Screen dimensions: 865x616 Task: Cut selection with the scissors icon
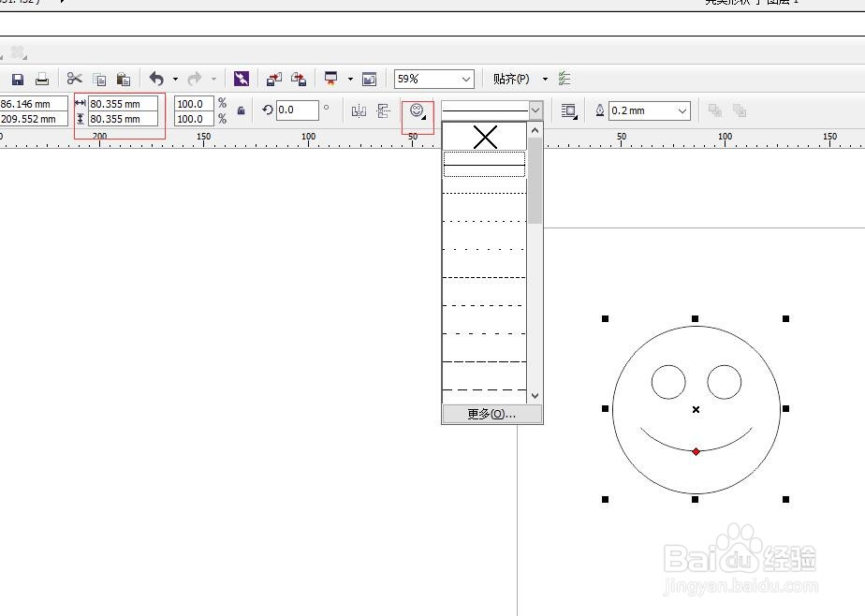tap(75, 79)
